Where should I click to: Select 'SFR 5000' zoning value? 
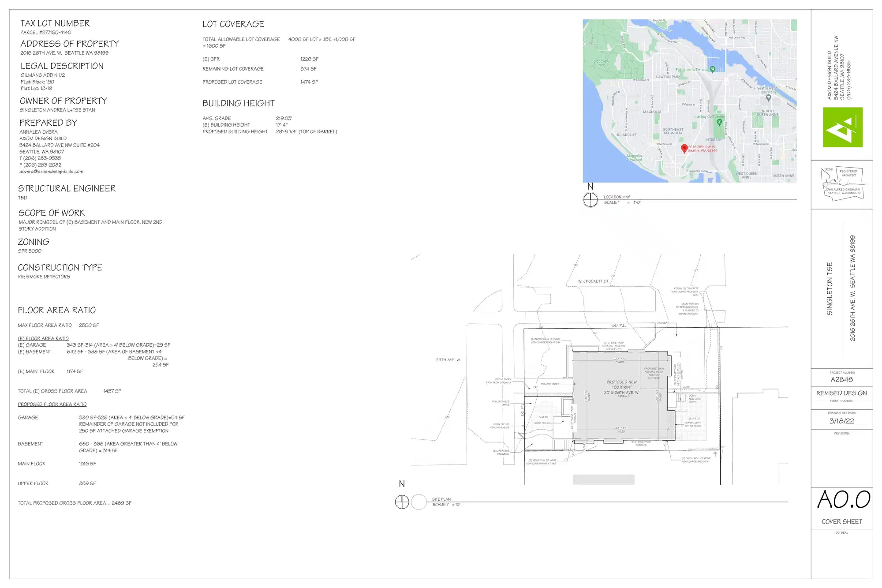(30, 251)
